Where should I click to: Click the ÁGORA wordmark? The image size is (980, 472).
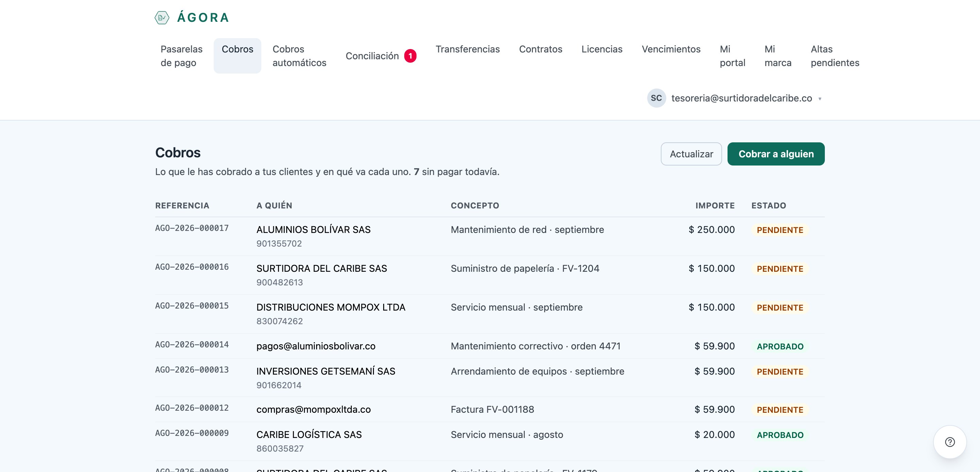click(x=203, y=17)
